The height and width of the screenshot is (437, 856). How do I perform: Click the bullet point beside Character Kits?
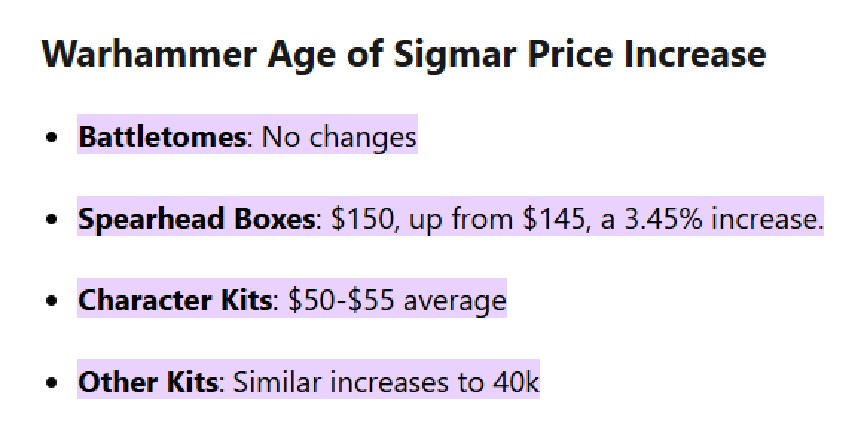pyautogui.click(x=52, y=301)
